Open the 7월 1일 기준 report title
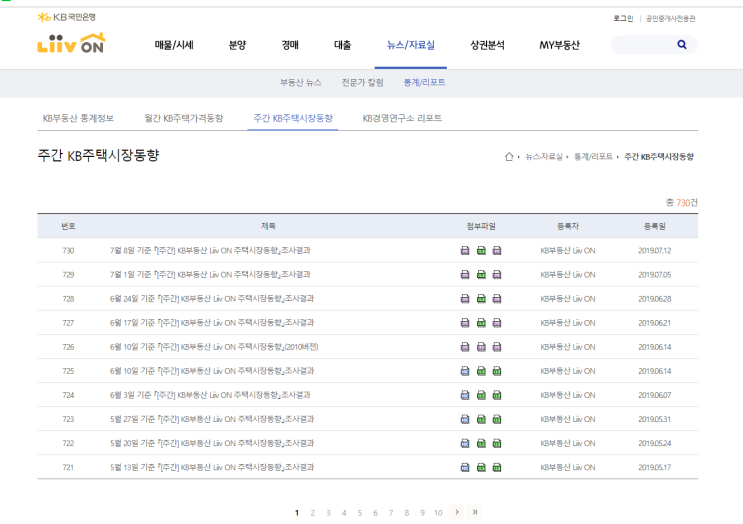 210,275
